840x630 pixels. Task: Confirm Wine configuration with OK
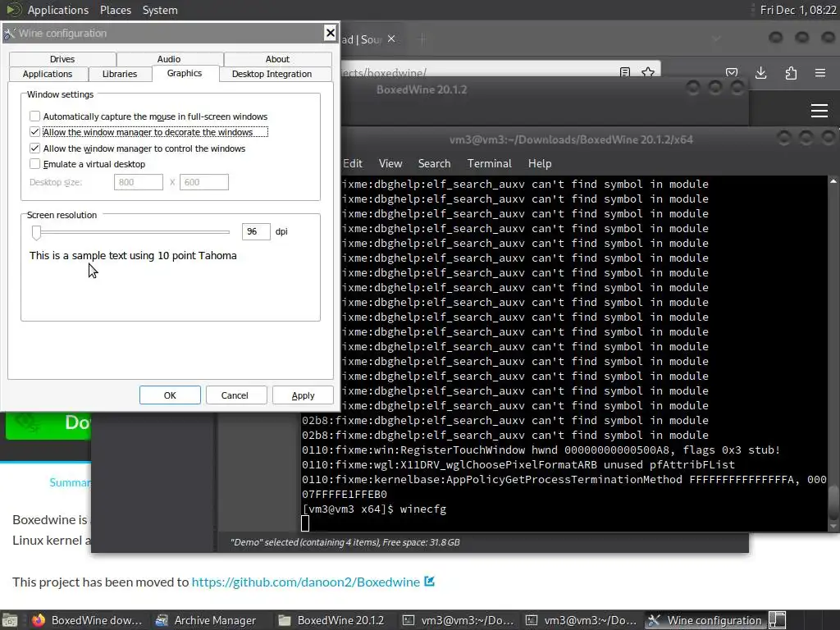(170, 395)
